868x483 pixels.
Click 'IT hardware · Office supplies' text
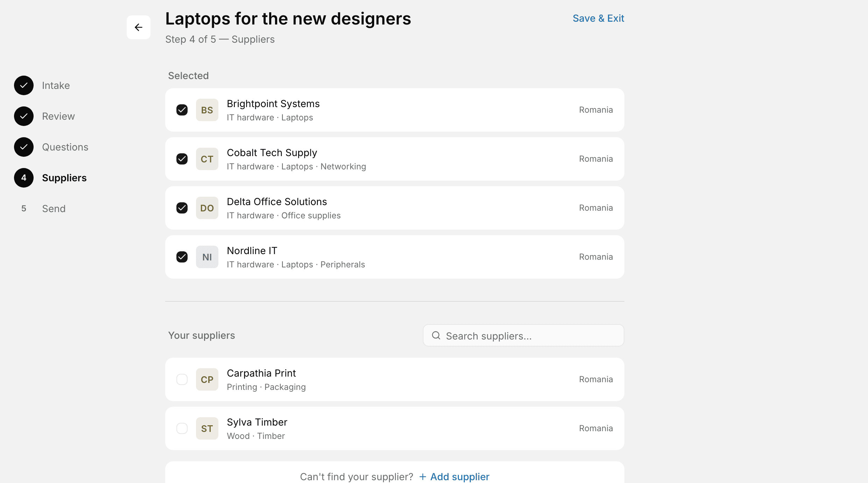[284, 216]
